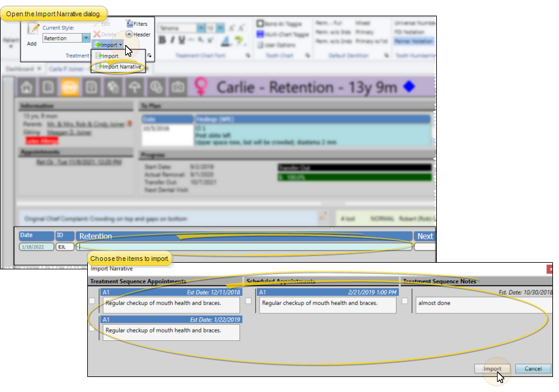Open the Filters tool in the ribbon
The width and height of the screenshot is (559, 392).
137,24
